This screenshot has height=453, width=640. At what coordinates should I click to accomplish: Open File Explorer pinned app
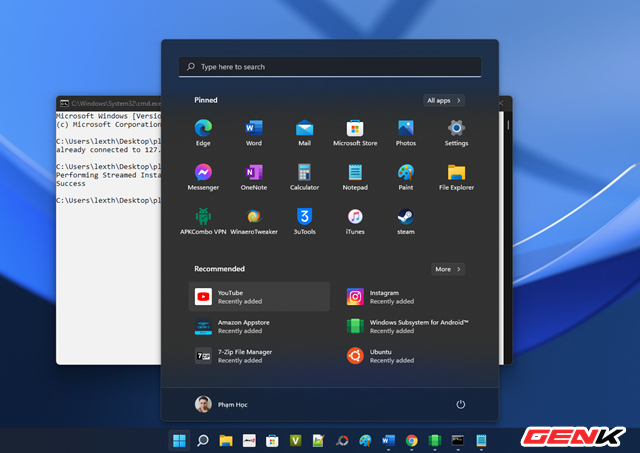[456, 177]
